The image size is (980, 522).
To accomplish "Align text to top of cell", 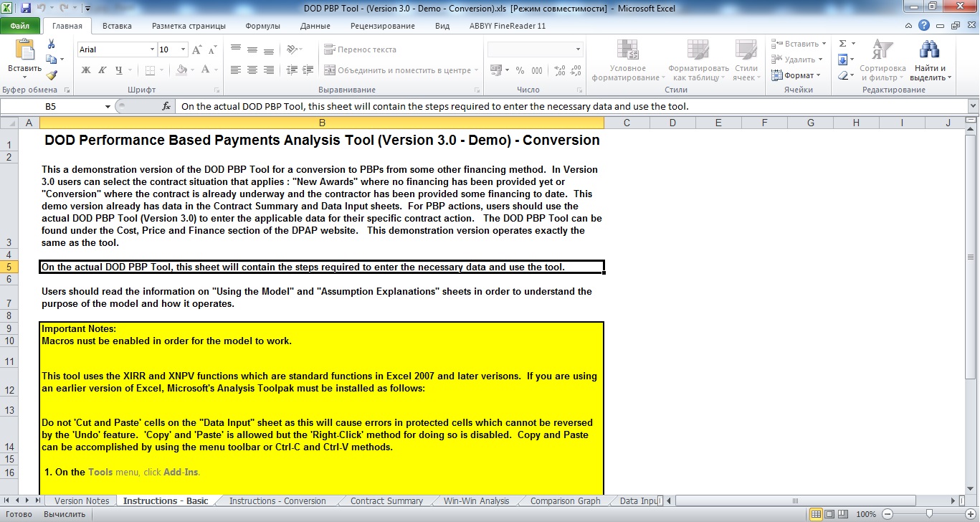I will click(236, 49).
